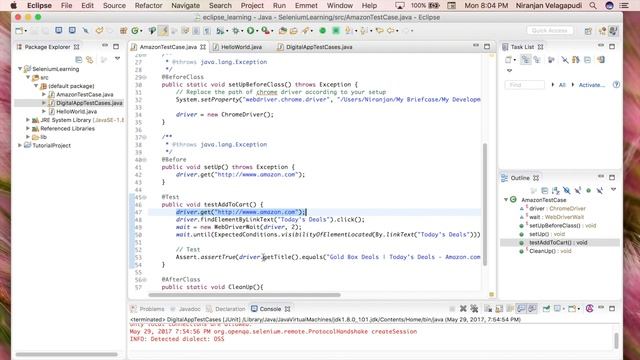Open Spotlight search in macOS menu bar

(593, 6)
